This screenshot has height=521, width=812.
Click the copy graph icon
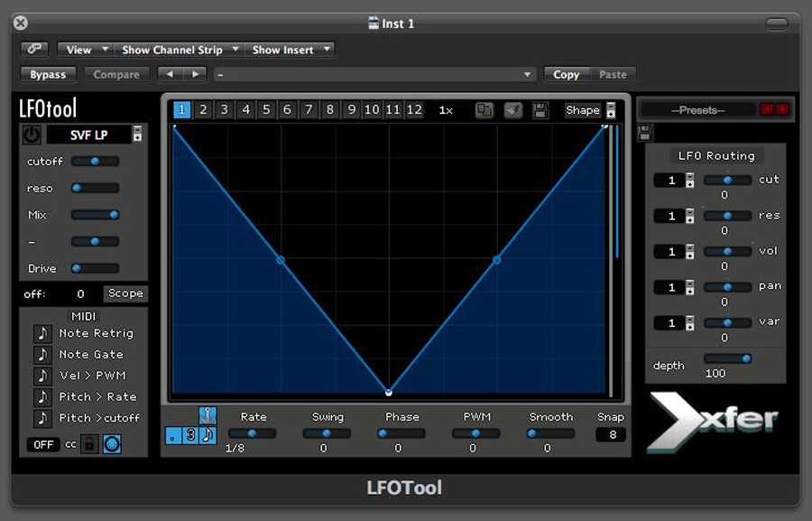pyautogui.click(x=484, y=110)
